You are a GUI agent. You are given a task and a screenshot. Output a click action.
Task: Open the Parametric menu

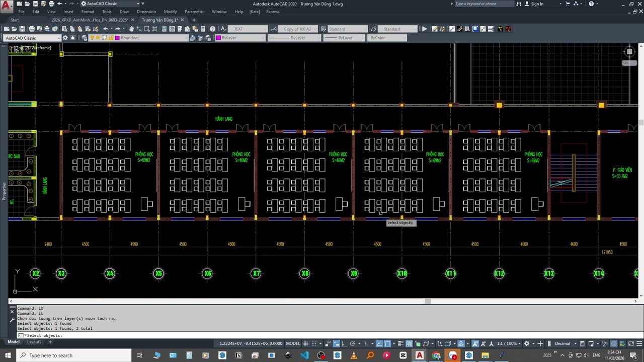pos(194,12)
